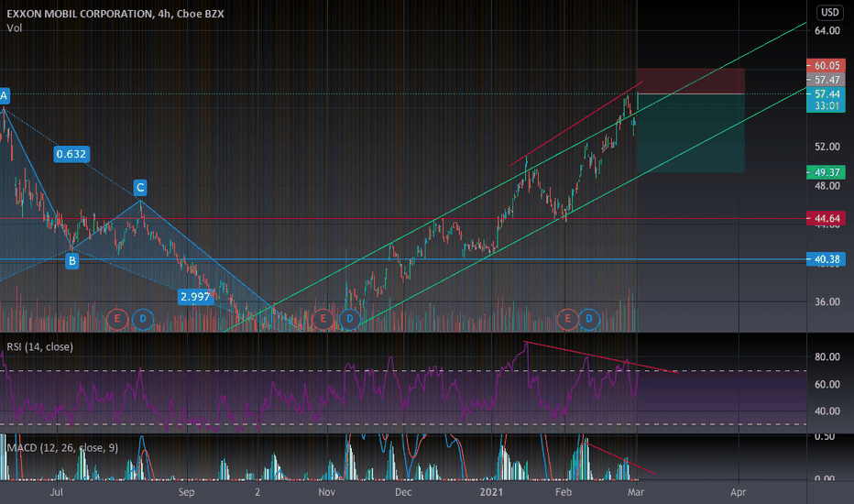Open the MACD (12, 26, close, 9) legend

(62, 448)
